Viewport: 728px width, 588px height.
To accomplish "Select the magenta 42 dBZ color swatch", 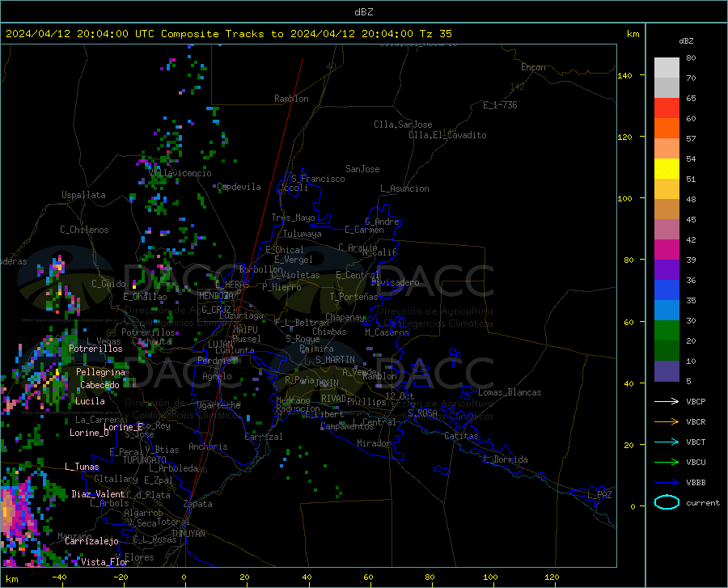I will pyautogui.click(x=667, y=250).
